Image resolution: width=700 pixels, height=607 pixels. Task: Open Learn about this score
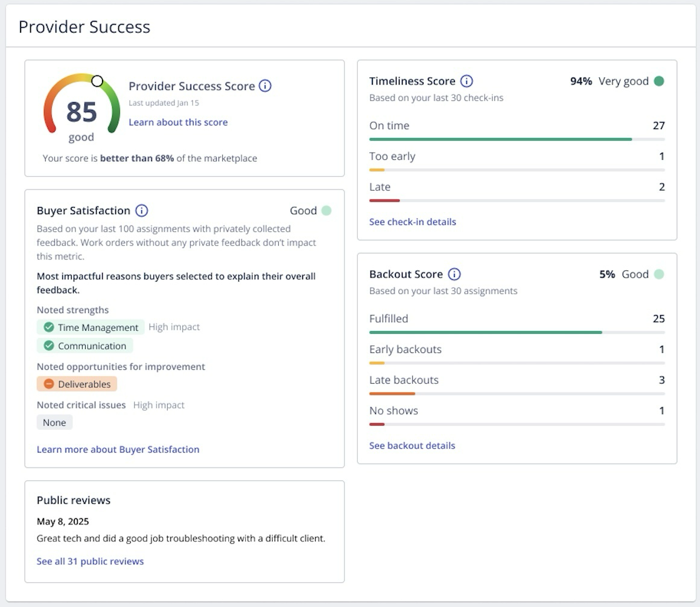click(178, 122)
